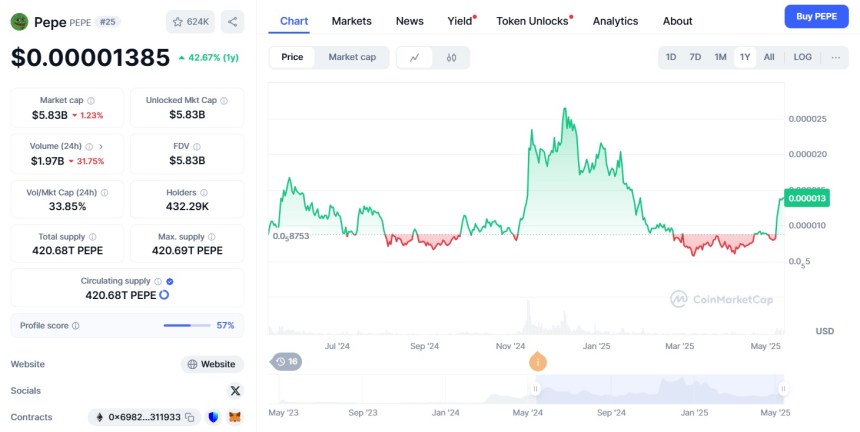Set chart range to All
This screenshot has height=432, width=860.
coord(769,57)
